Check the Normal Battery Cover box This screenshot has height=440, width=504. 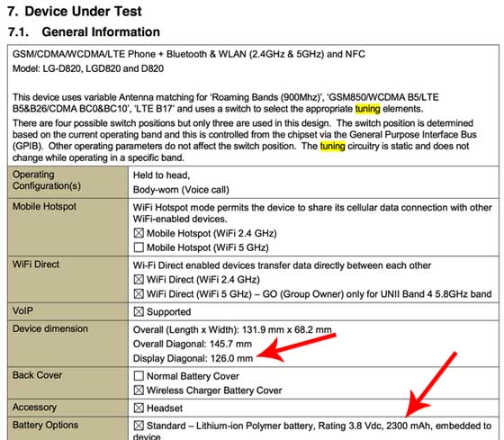[x=139, y=376]
